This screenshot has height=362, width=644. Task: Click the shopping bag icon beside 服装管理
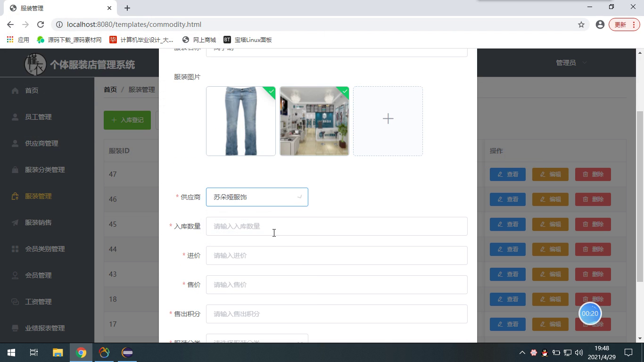pyautogui.click(x=15, y=196)
